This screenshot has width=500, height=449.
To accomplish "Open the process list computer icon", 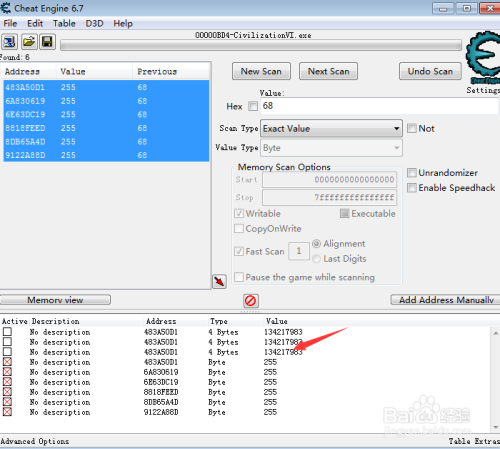I will [x=9, y=42].
